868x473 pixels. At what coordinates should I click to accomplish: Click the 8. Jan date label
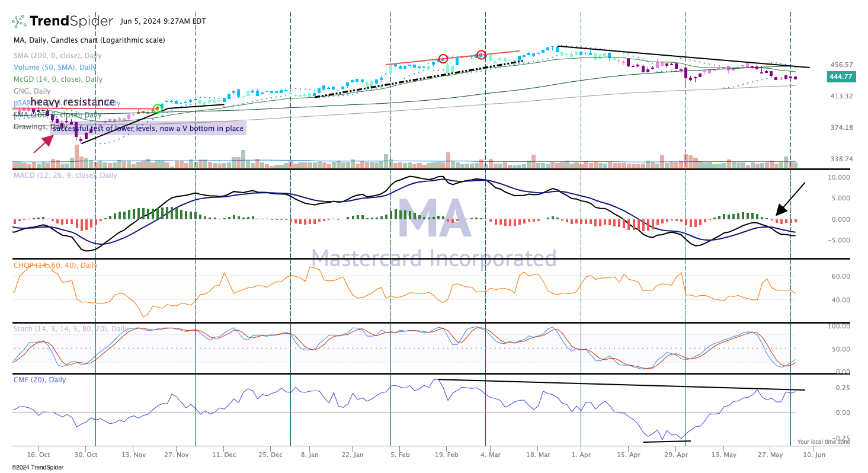tap(310, 455)
